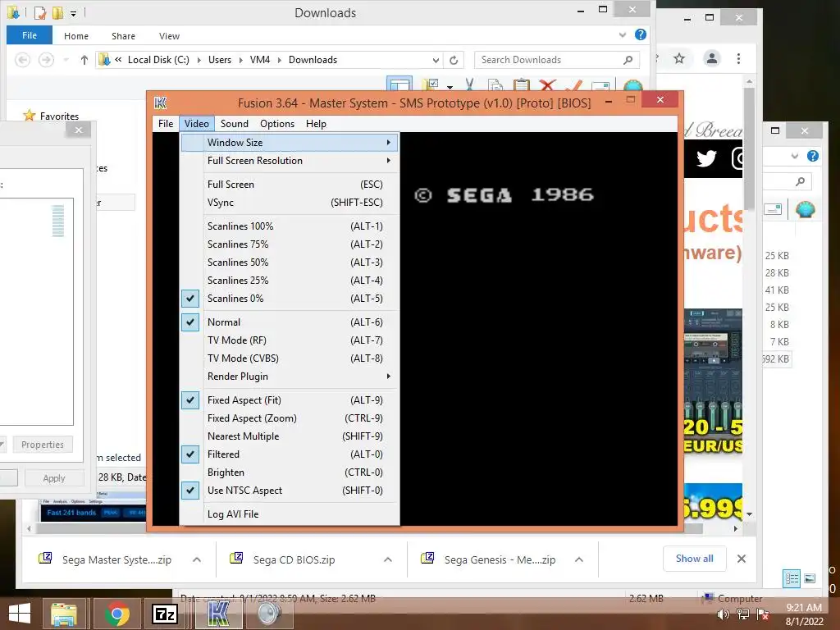Refresh the Downloads folder address bar

pos(454,60)
